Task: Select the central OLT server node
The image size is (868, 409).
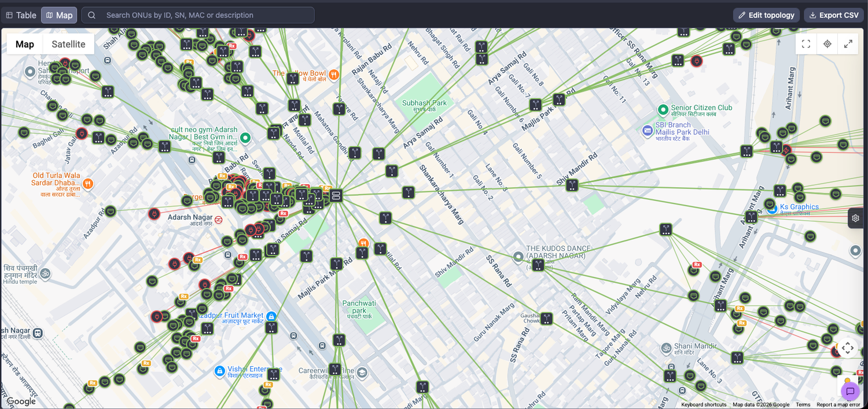Action: click(336, 195)
